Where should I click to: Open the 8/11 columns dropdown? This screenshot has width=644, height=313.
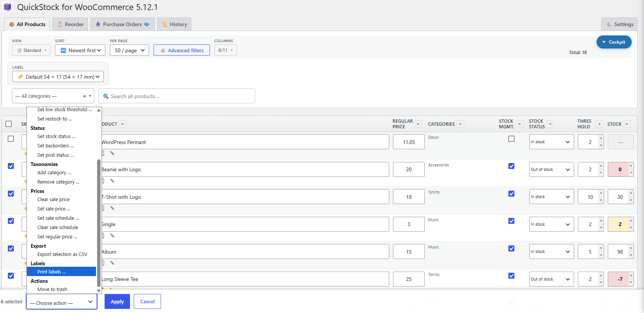pyautogui.click(x=225, y=50)
